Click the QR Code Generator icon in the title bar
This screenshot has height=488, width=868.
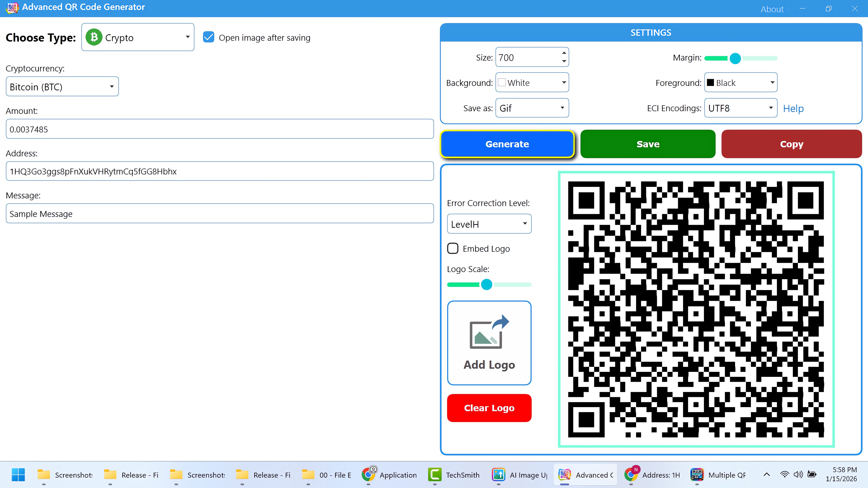click(12, 7)
